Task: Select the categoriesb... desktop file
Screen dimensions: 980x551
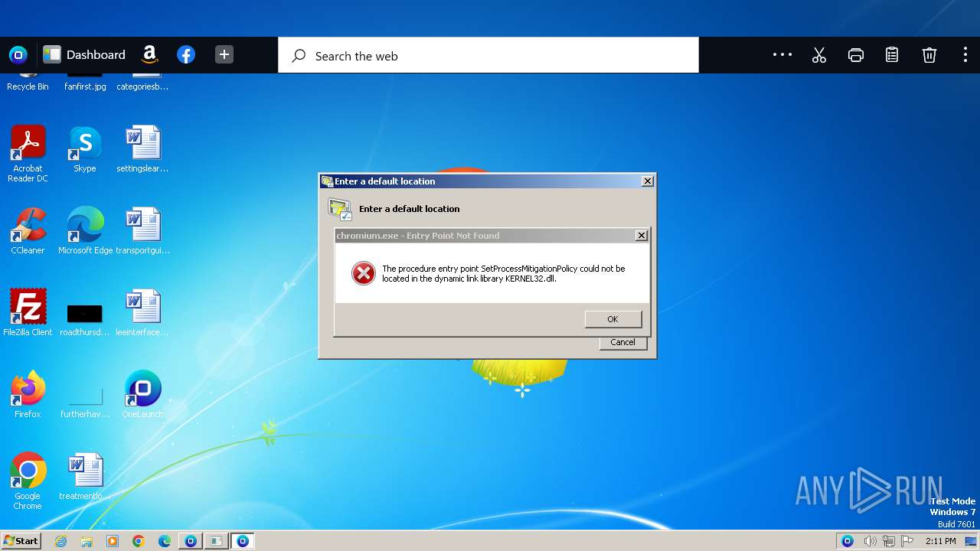Action: (x=142, y=82)
